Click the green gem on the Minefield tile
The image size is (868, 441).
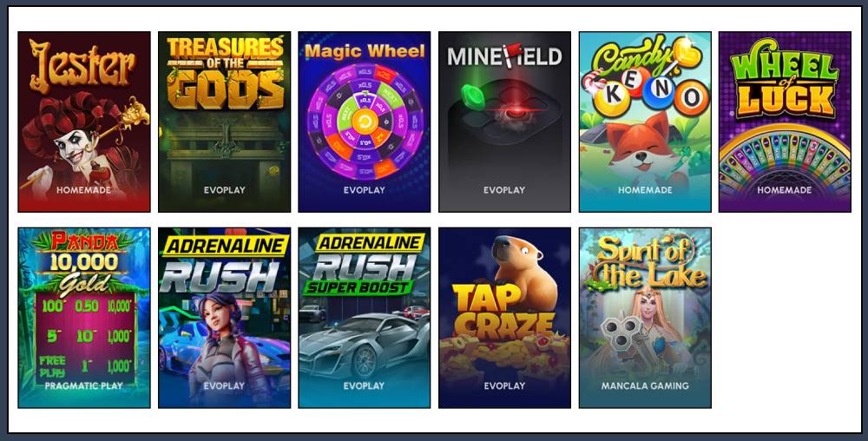[474, 95]
